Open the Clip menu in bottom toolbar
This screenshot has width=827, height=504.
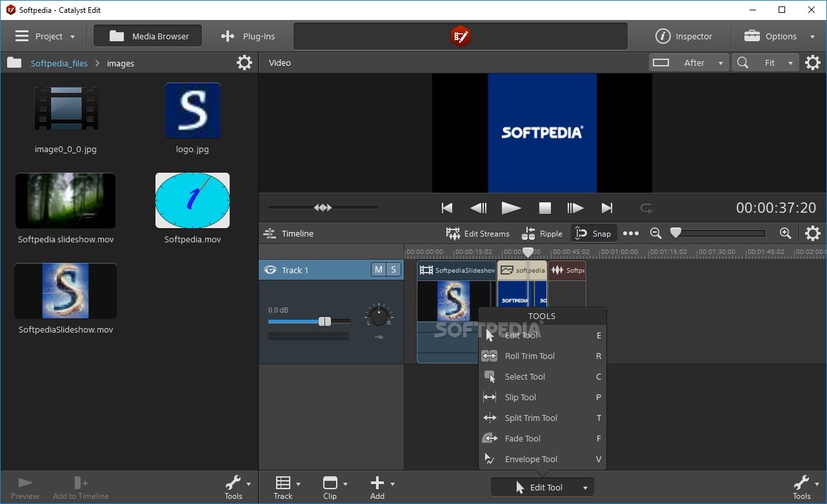coord(334,487)
